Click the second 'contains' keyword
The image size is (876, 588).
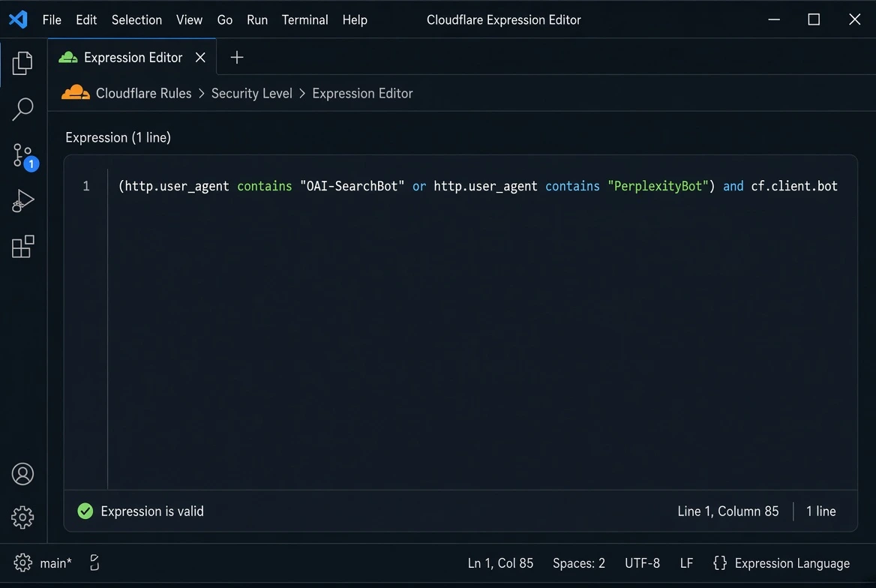572,186
